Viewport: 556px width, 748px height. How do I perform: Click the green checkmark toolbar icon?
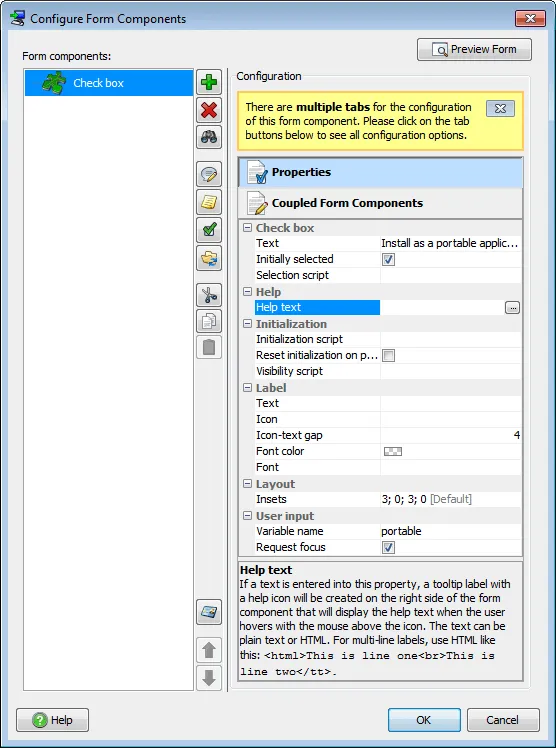click(x=209, y=230)
